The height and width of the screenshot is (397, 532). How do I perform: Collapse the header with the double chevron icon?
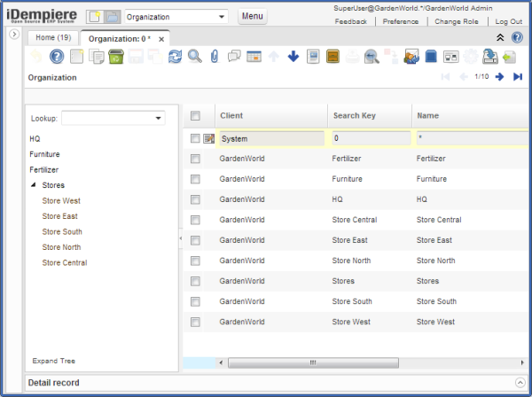(500, 37)
